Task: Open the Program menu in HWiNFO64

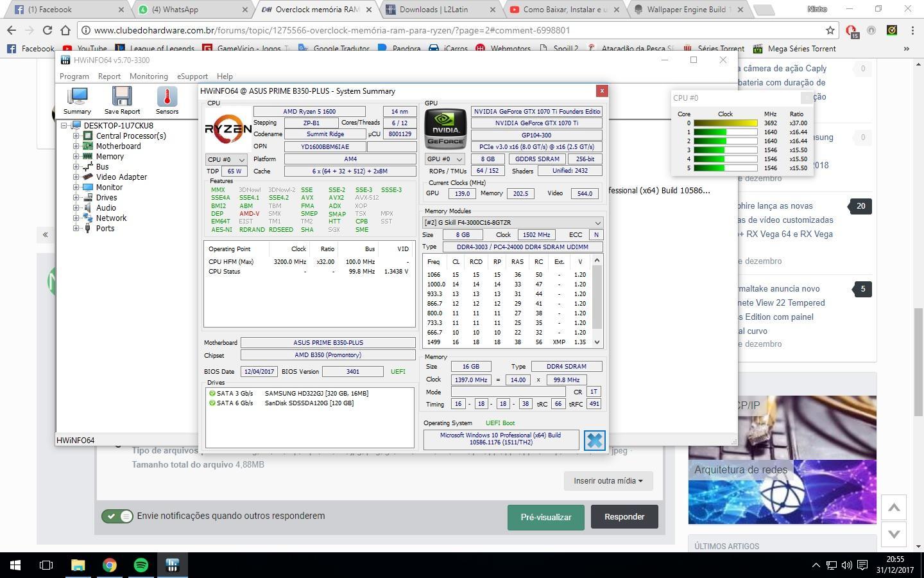Action: [x=74, y=76]
